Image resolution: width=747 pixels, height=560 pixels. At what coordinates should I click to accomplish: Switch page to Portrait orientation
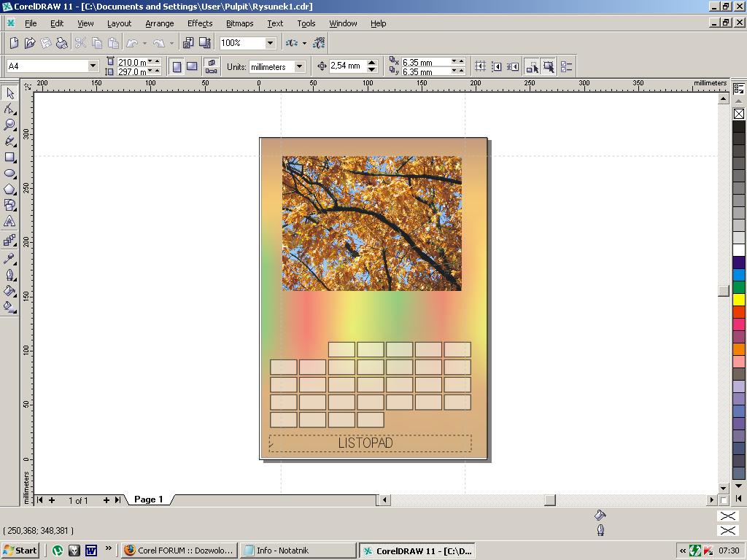click(x=177, y=66)
